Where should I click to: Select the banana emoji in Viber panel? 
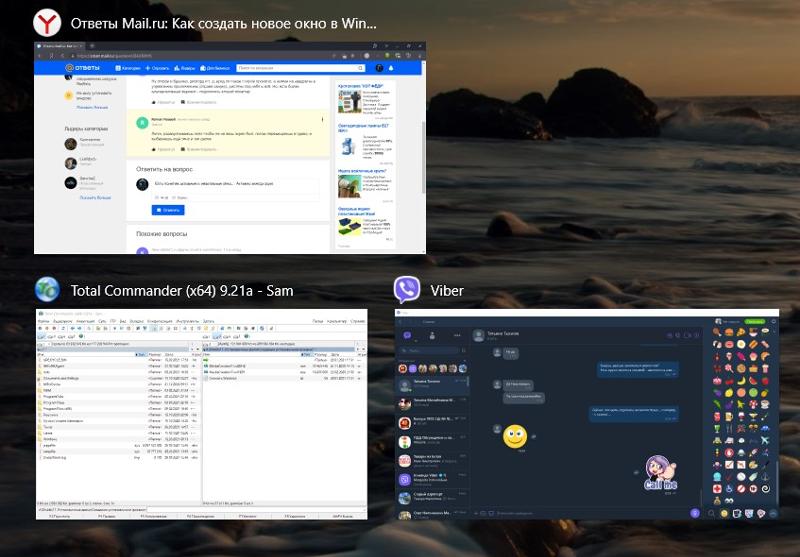(x=741, y=380)
